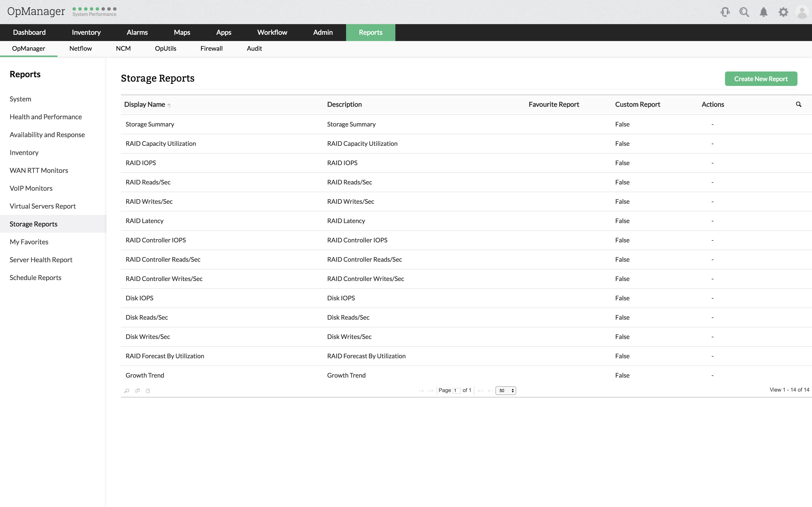Viewport: 812px width, 507px height.
Task: Open the global search magnifier icon
Action: coord(744,12)
